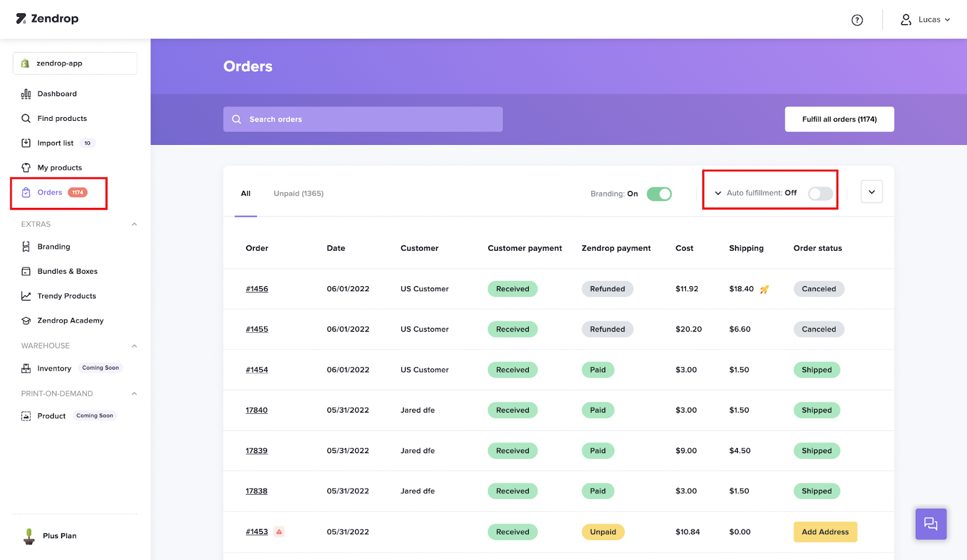Click the Canceled status for order #1456
The image size is (967, 560).
coord(819,289)
